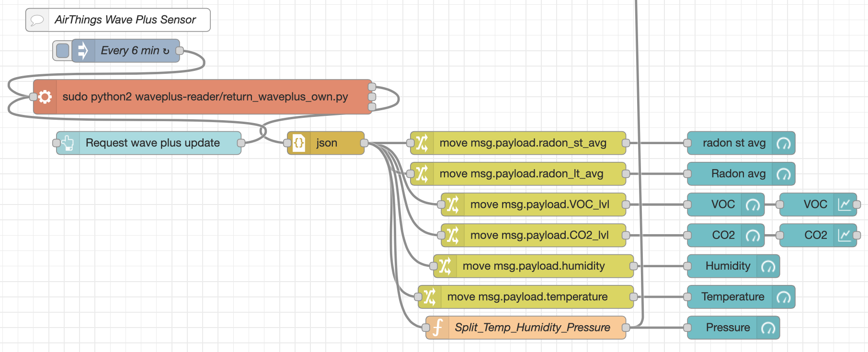Click the gauge icon on Humidity node

pyautogui.click(x=768, y=266)
